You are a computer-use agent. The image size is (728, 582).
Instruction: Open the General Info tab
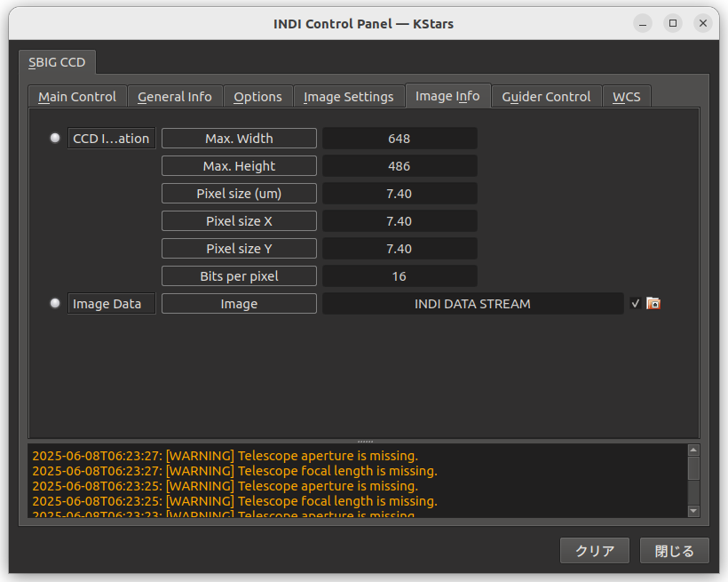pos(175,97)
